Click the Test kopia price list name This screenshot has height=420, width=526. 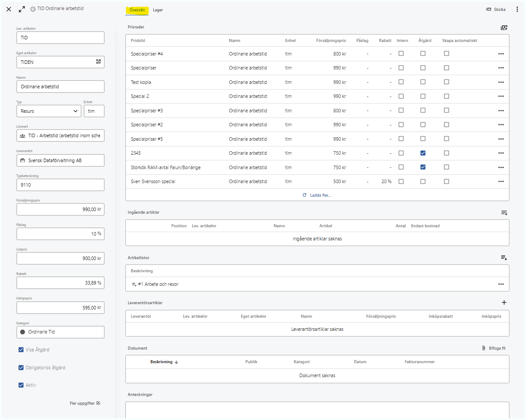point(141,82)
